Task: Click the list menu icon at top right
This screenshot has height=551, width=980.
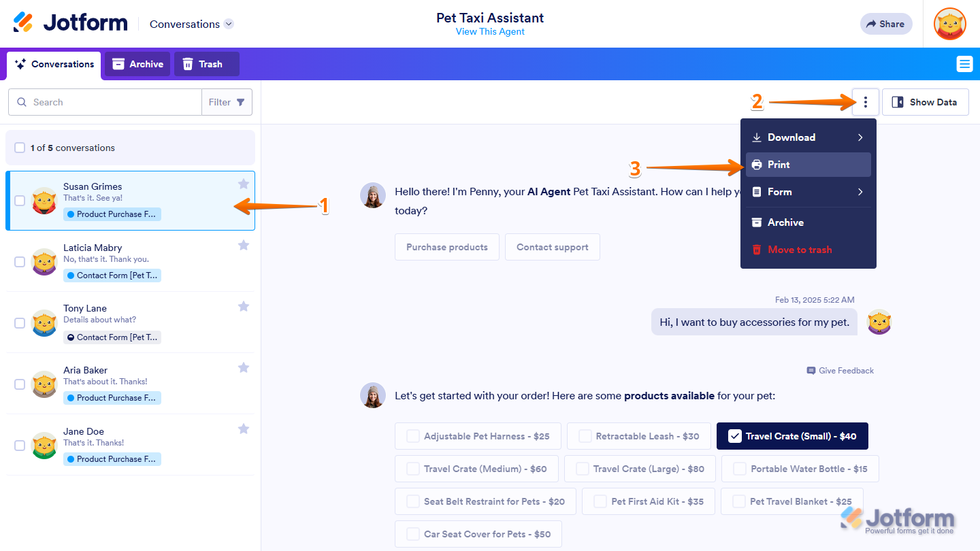Action: tap(964, 64)
